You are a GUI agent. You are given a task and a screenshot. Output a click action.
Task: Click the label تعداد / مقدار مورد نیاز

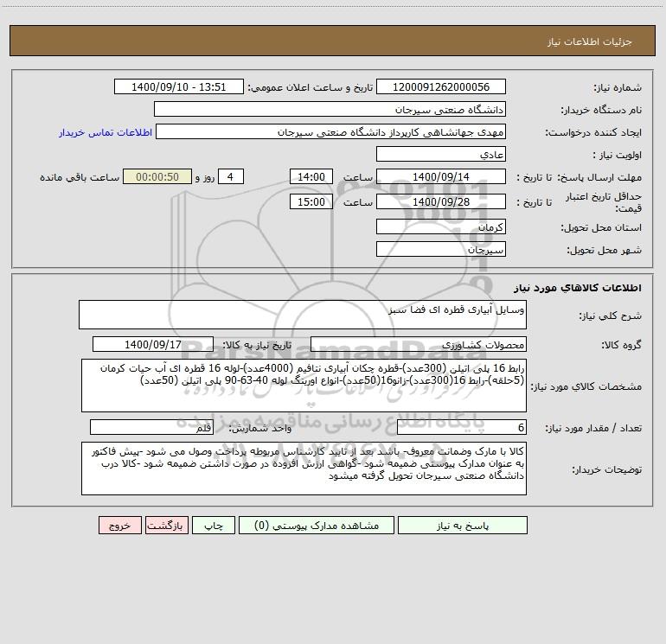[x=593, y=428]
